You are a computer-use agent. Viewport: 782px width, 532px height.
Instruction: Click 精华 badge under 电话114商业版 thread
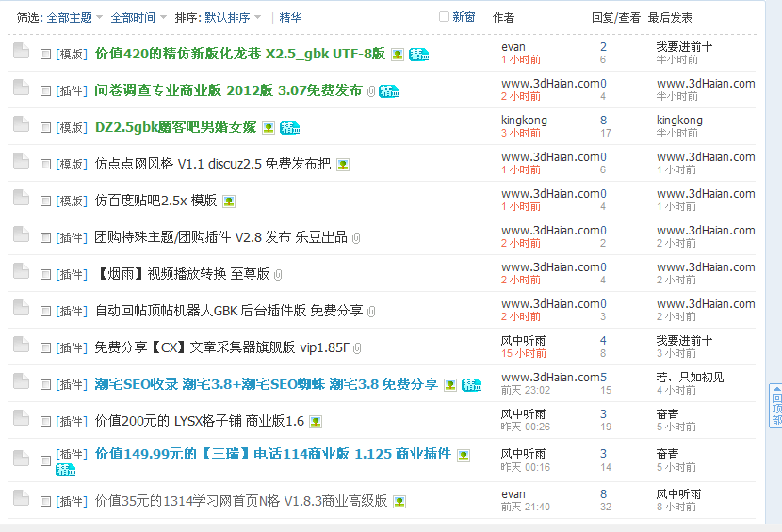coord(65,470)
